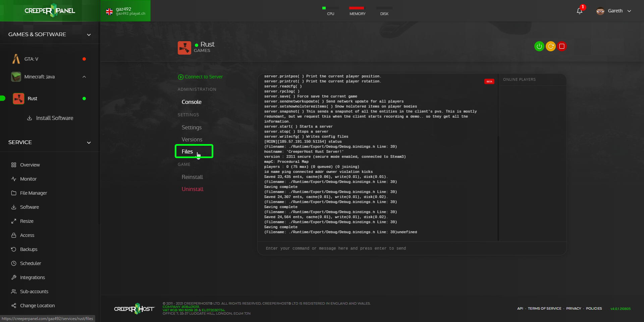Image resolution: width=644 pixels, height=322 pixels.
Task: Click the Rust icon in sidebar
Action: coord(18,99)
